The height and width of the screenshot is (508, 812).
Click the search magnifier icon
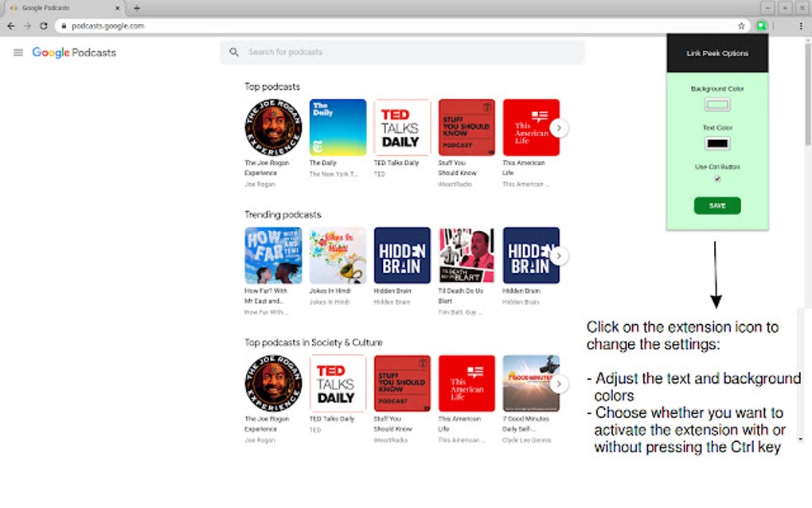pos(234,52)
